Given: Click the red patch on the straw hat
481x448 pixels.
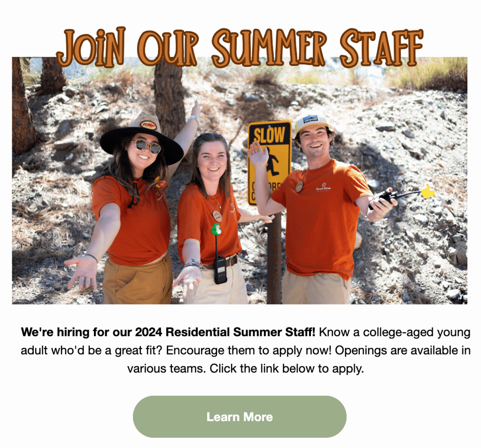Looking at the screenshot, I should pos(148,125).
